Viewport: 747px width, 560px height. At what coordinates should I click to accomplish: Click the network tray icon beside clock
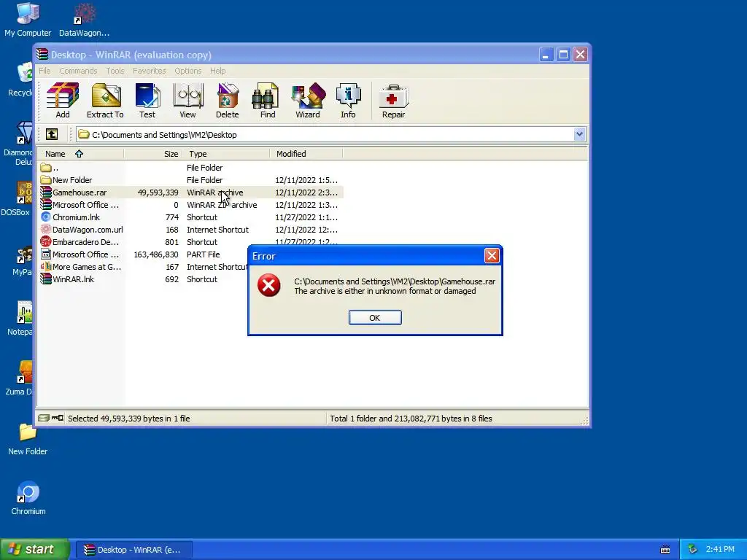[692, 549]
